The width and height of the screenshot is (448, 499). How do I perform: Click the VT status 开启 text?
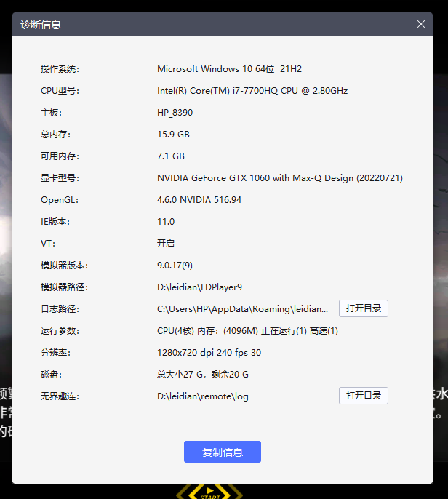pyautogui.click(x=166, y=244)
